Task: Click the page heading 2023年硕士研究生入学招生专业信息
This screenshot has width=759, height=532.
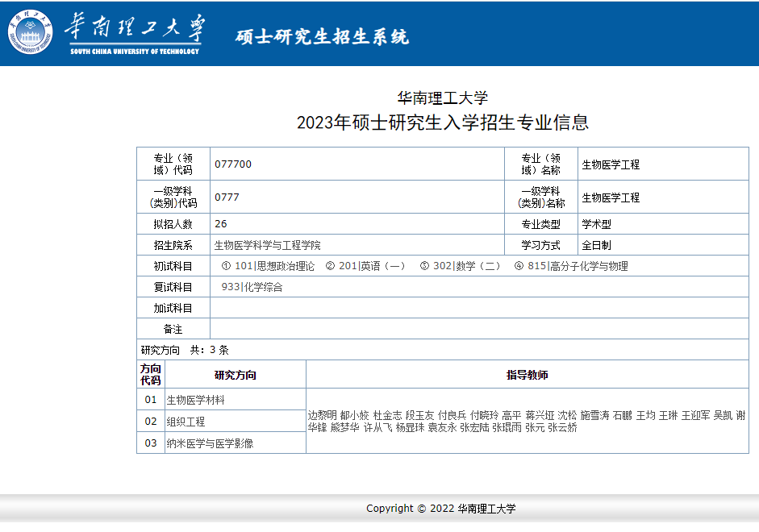Action: click(443, 123)
